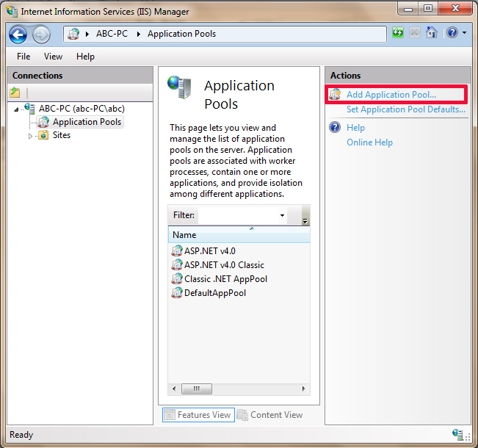Click the Content View tab icon
Image resolution: width=478 pixels, height=448 pixels.
[x=242, y=415]
